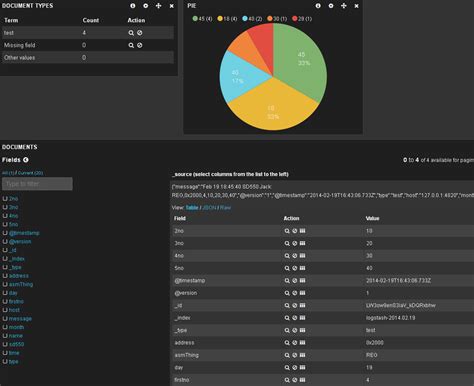This screenshot has height=386, width=474.
Task: Remove the Pie panel with its X
Action: pyautogui.click(x=356, y=6)
